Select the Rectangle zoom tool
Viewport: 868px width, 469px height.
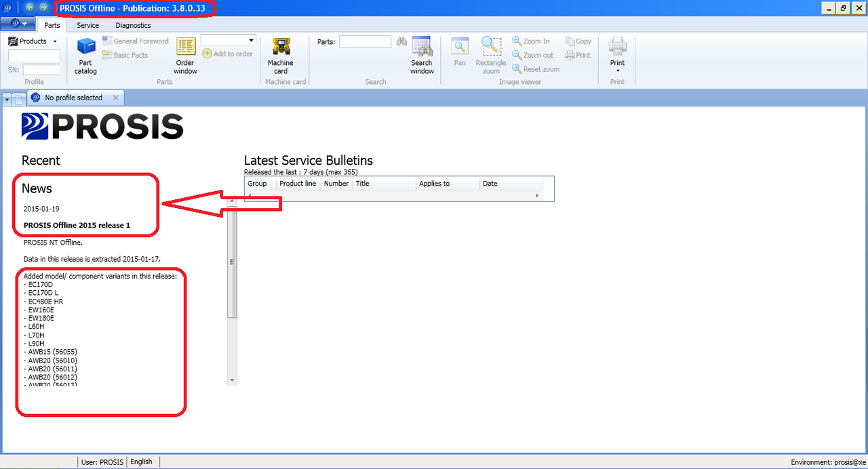[491, 56]
